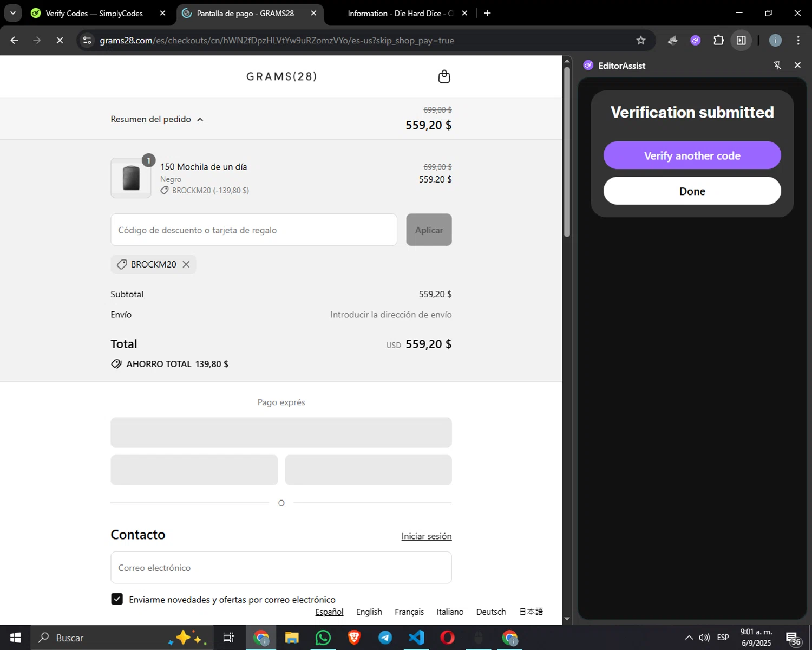Image resolution: width=812 pixels, height=650 pixels.
Task: Switch to Verify Codes SimplyCodes tab
Action: 95,14
